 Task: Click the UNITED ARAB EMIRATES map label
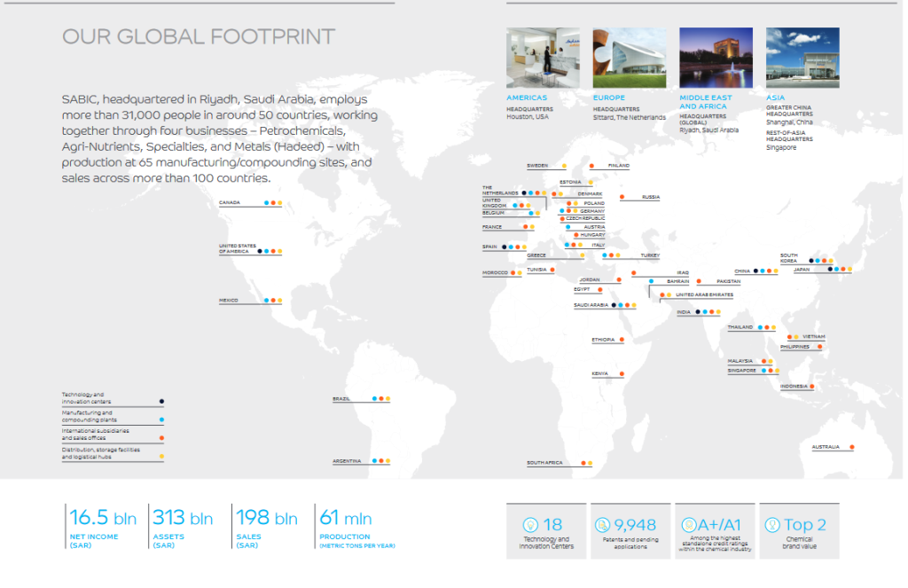[704, 294]
